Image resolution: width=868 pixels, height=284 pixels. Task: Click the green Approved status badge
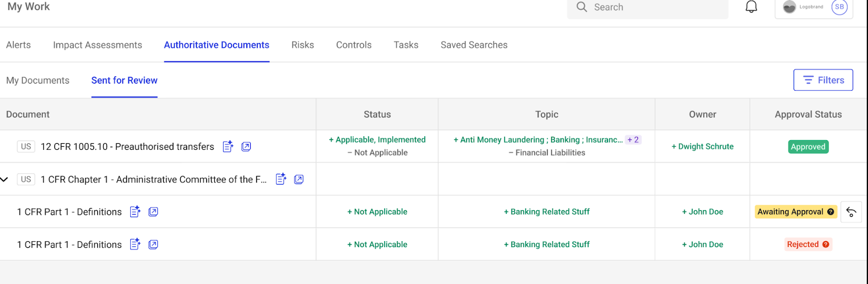(x=808, y=147)
